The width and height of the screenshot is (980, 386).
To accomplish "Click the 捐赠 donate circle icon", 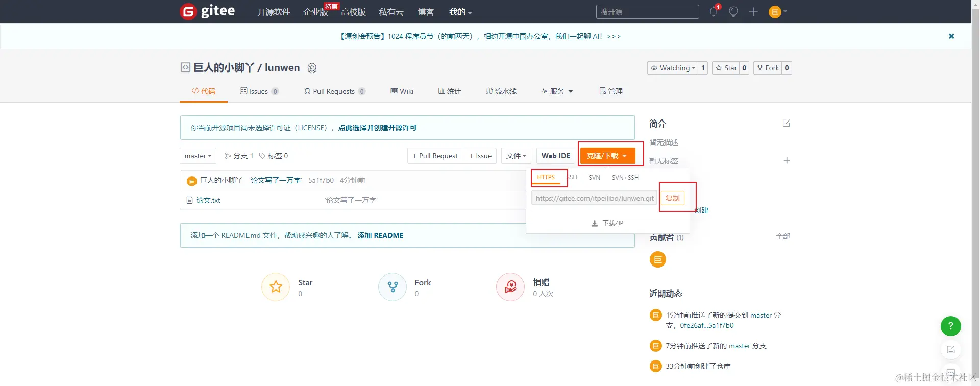I will [x=510, y=286].
